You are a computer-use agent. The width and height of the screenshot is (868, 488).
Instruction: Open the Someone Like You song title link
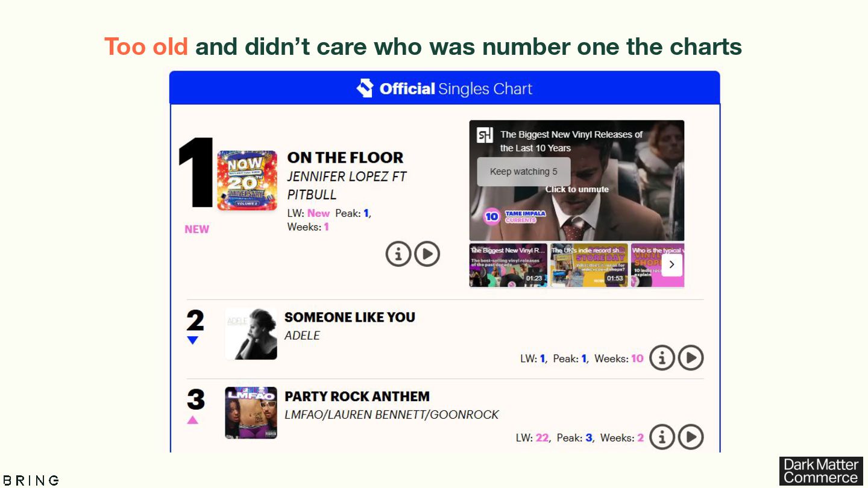point(350,317)
